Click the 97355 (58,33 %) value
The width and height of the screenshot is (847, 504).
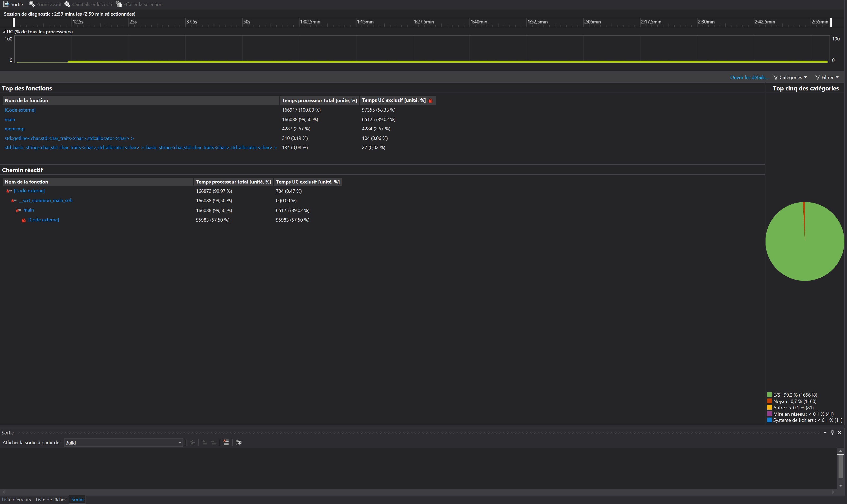[379, 110]
